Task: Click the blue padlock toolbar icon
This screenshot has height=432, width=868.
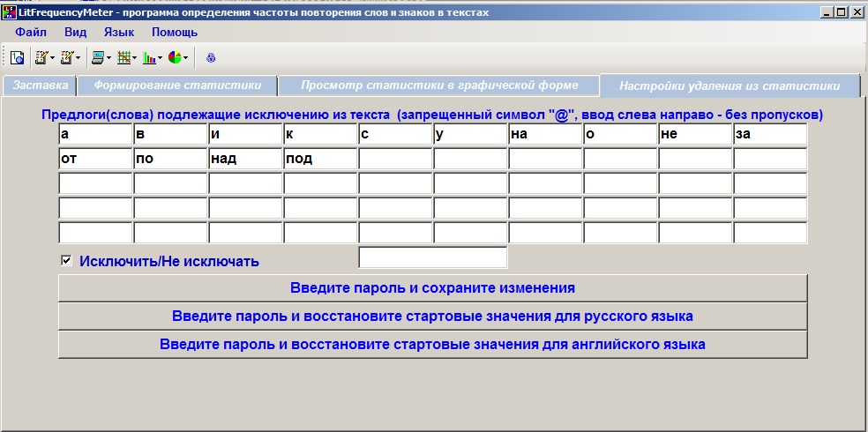Action: [210, 57]
